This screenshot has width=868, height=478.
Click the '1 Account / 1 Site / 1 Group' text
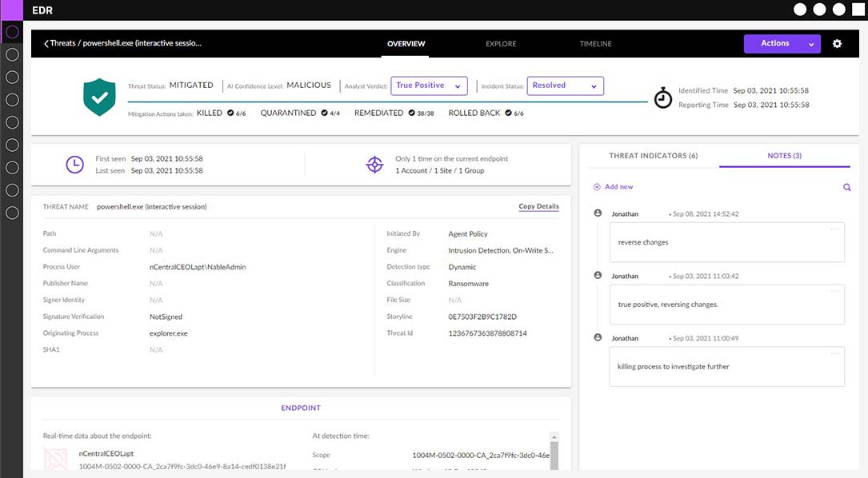(x=439, y=171)
